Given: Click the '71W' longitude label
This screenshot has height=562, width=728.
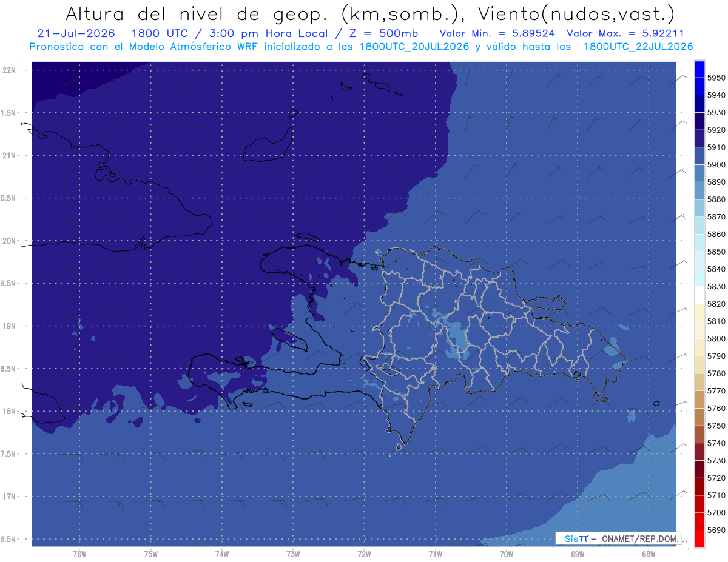Looking at the screenshot, I should 435,554.
